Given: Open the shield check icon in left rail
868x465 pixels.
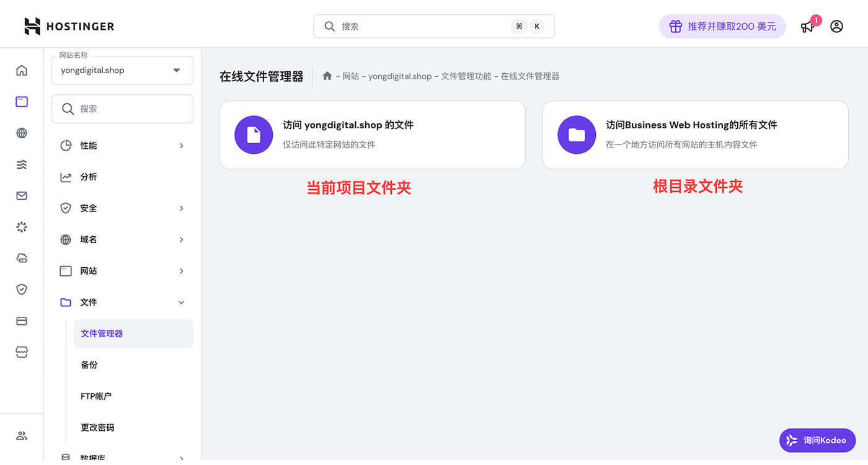Looking at the screenshot, I should pyautogui.click(x=22, y=289).
